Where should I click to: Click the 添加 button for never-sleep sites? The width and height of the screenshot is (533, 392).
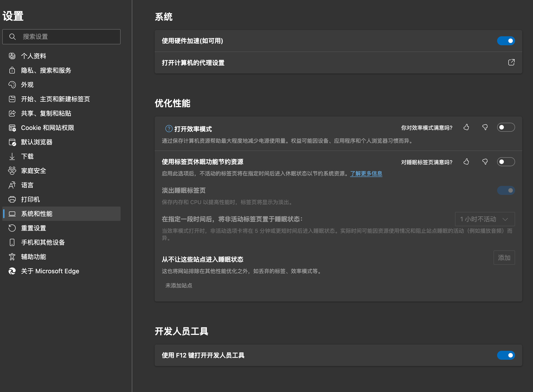click(504, 258)
